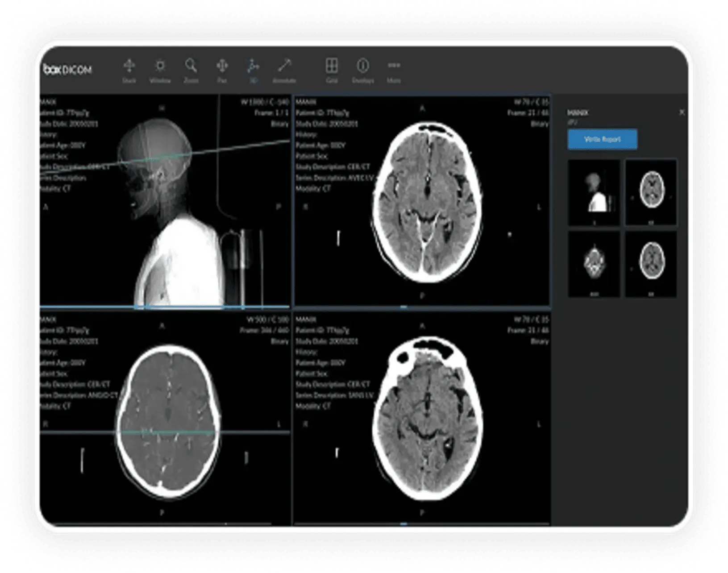Click "W 500 / C 100" window value
The height and width of the screenshot is (573, 728).
pyautogui.click(x=267, y=320)
